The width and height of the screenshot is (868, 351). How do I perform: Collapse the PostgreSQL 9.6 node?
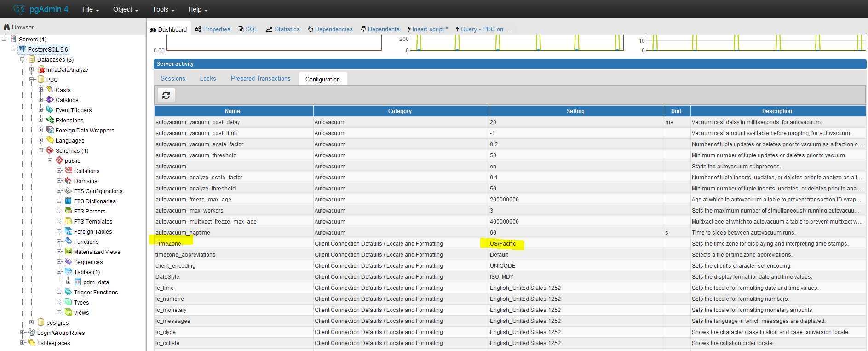(x=13, y=49)
